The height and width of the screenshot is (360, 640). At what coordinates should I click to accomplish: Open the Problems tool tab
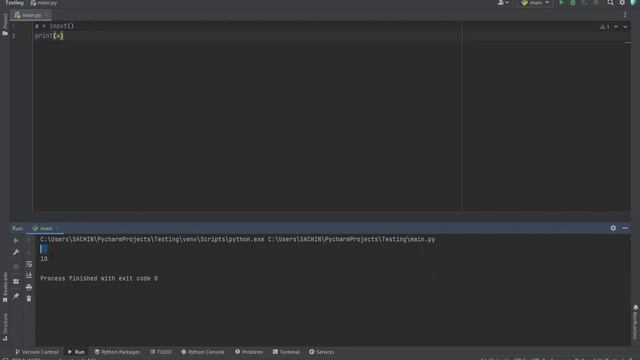249,352
